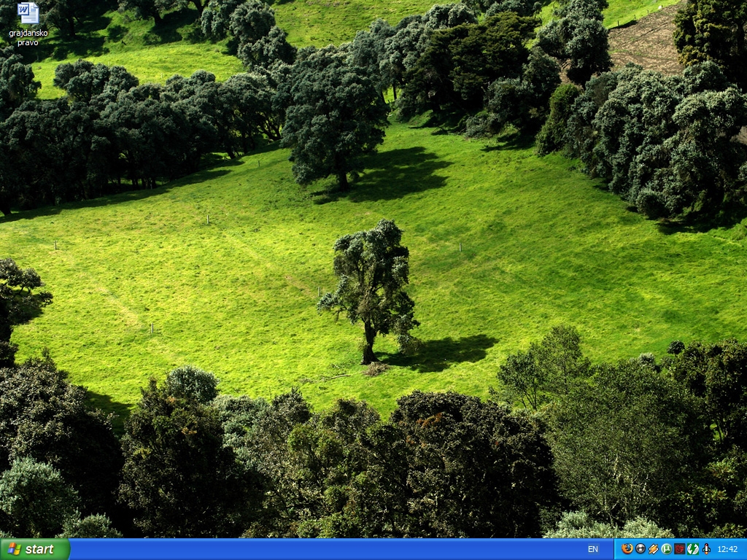Click the dark red square tray icon
This screenshot has width=747, height=560.
[x=679, y=549]
